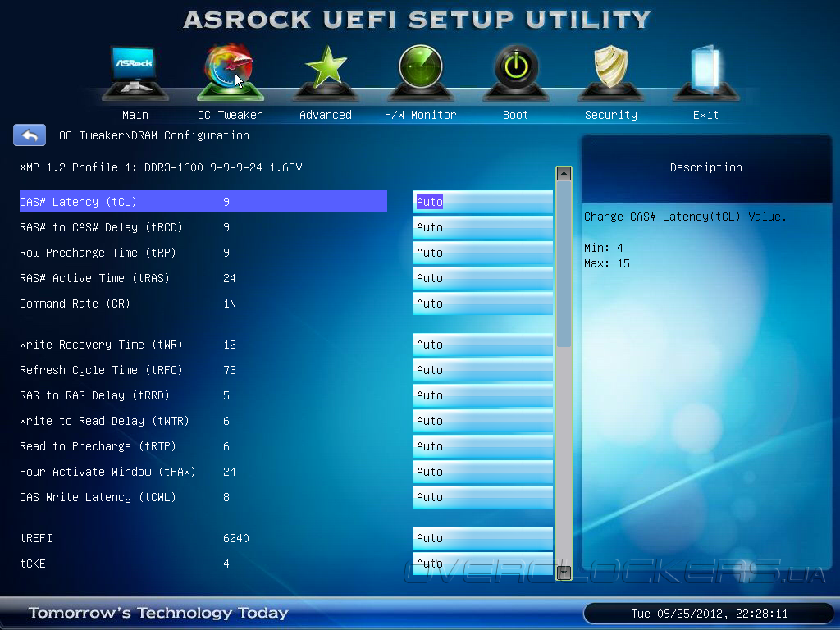The height and width of the screenshot is (630, 840).
Task: Open the tREFI Auto field
Action: pos(482,538)
